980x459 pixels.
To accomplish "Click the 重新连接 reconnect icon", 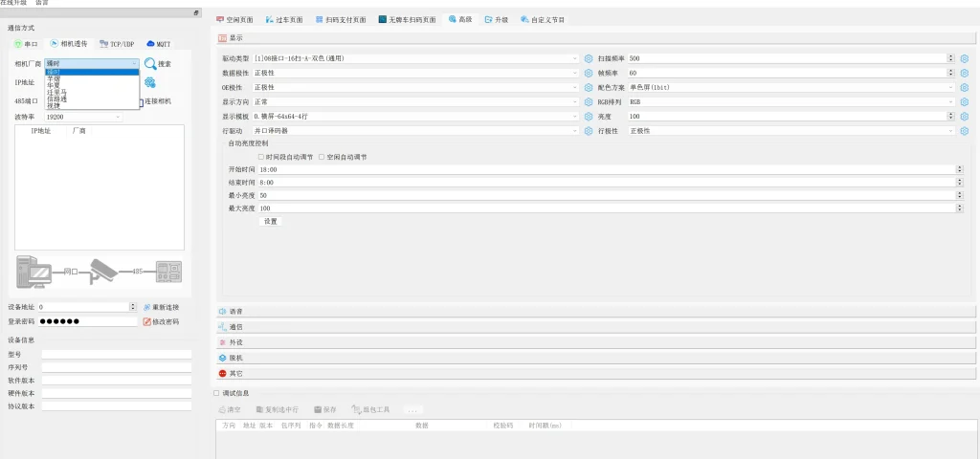I will (146, 307).
